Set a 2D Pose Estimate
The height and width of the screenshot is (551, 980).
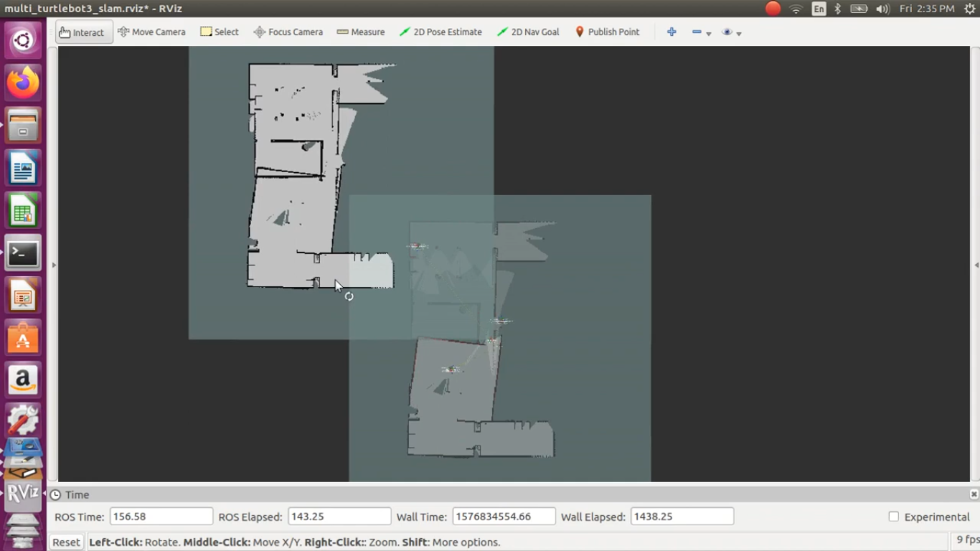point(440,32)
